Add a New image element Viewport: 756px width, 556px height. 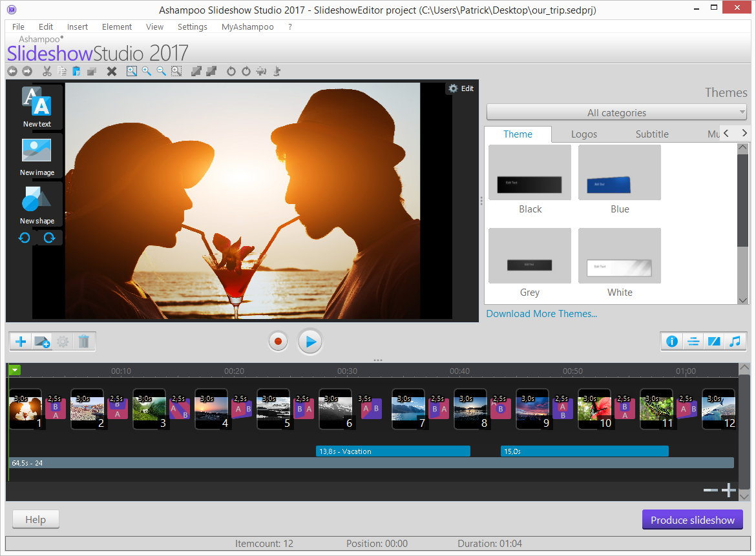click(x=36, y=156)
